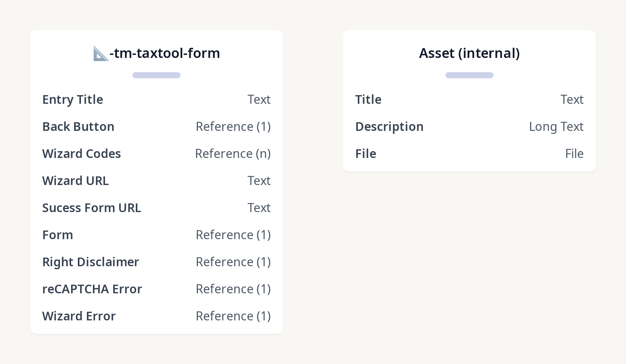Click Reference (1) type of Back Button
The width and height of the screenshot is (626, 364).
[x=233, y=127]
